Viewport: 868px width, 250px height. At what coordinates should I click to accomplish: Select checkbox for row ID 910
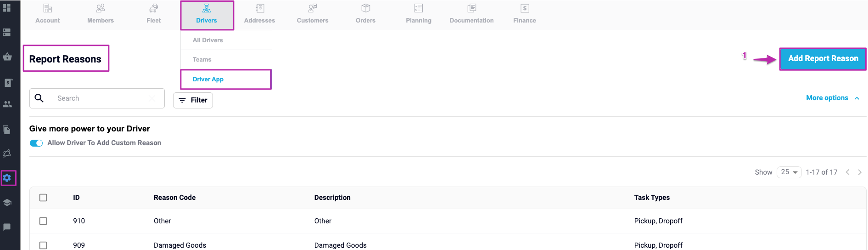click(x=43, y=221)
